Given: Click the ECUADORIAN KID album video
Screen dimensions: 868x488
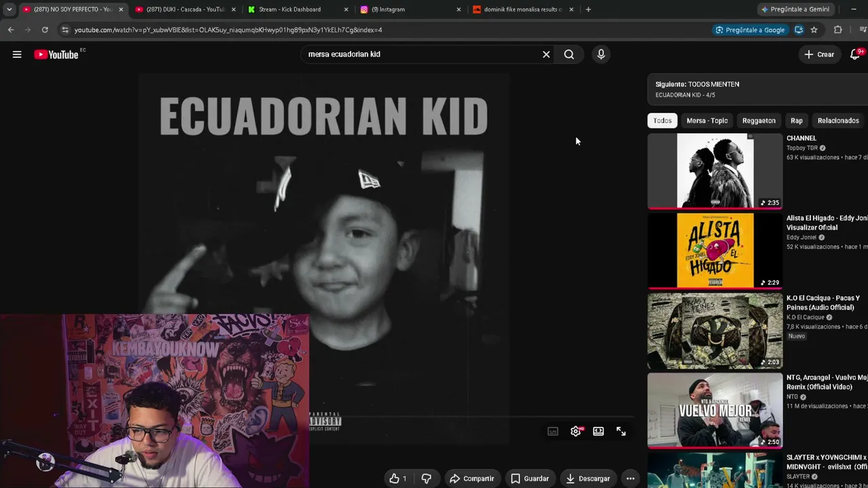Looking at the screenshot, I should 323,259.
